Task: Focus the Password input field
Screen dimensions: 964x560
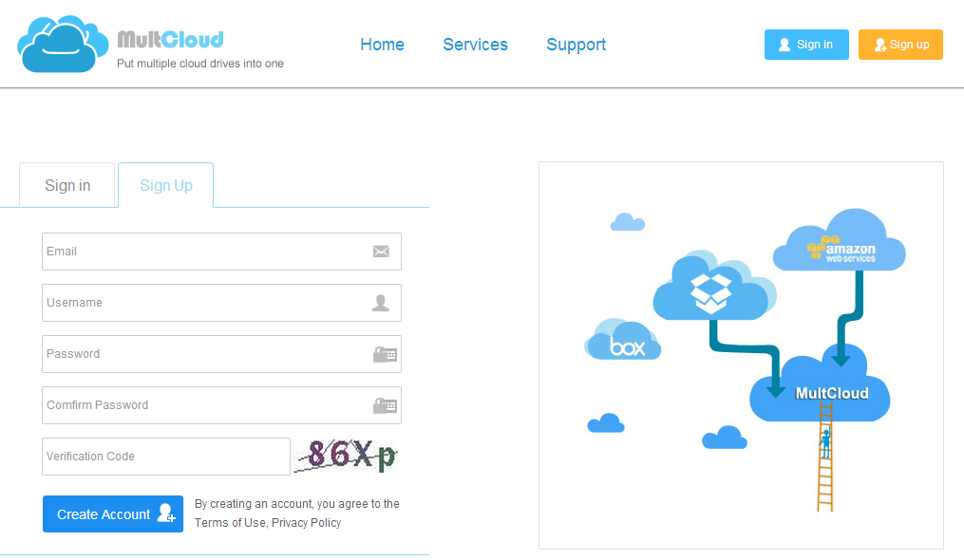Action: click(221, 354)
